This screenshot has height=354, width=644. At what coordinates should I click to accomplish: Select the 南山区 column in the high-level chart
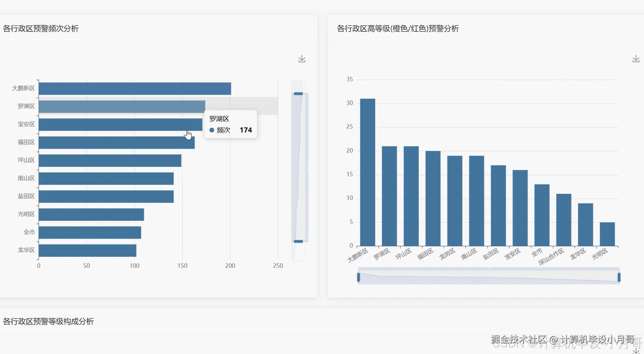pyautogui.click(x=476, y=201)
